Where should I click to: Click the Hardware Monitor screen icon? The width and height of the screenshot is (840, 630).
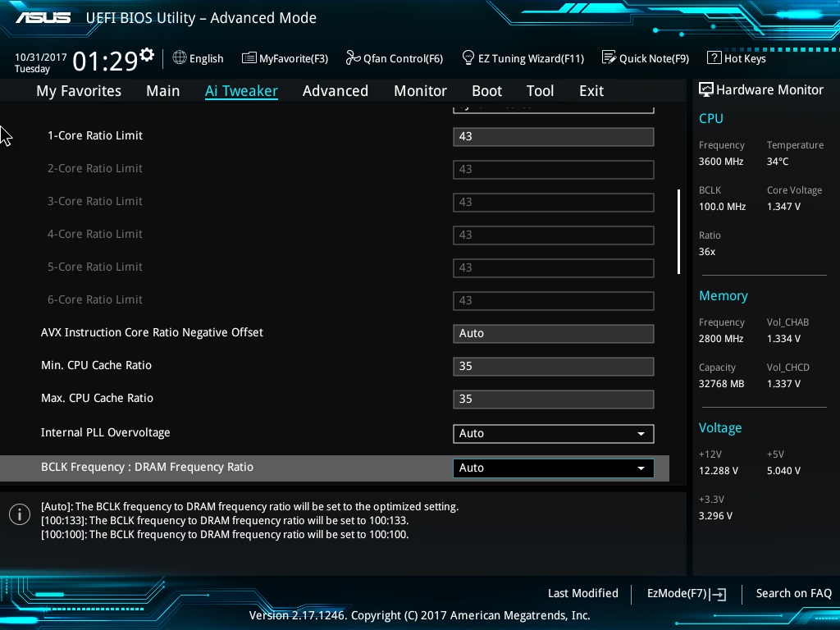click(x=706, y=89)
